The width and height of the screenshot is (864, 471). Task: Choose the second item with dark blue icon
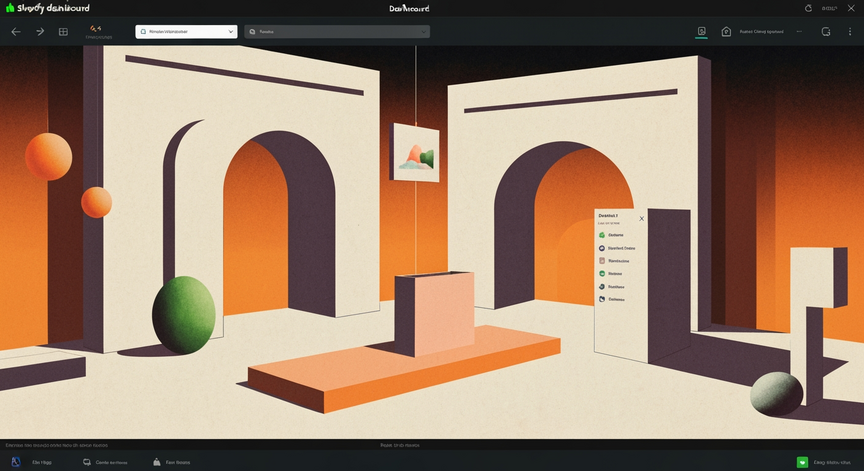617,248
